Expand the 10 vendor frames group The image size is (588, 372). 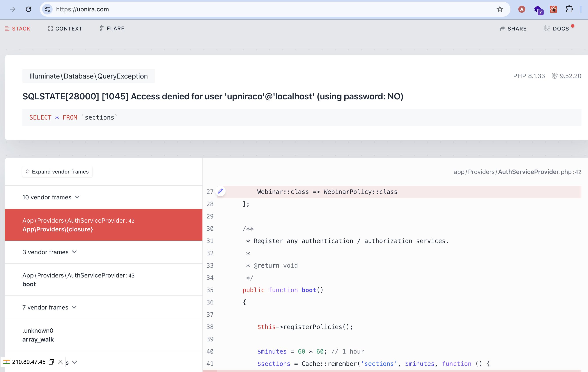tap(51, 197)
